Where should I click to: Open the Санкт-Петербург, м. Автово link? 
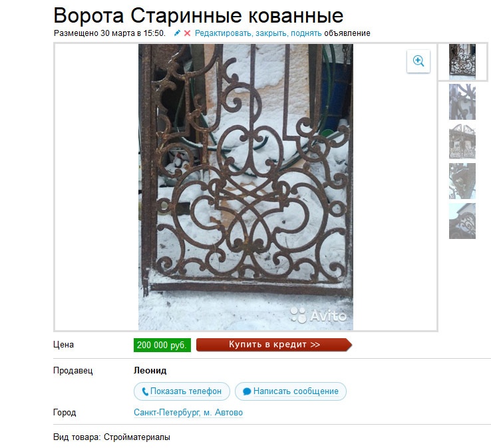tap(188, 413)
